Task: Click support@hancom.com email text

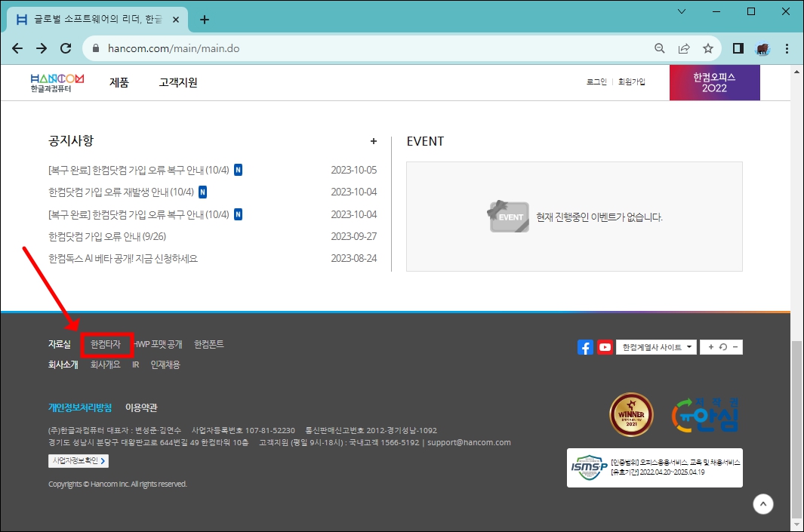Action: [x=469, y=442]
